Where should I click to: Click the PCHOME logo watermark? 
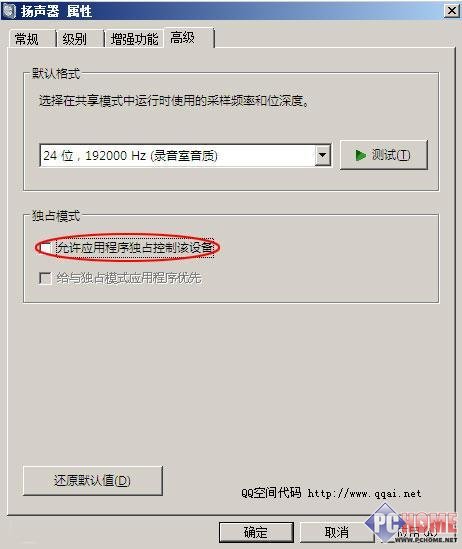[x=411, y=524]
